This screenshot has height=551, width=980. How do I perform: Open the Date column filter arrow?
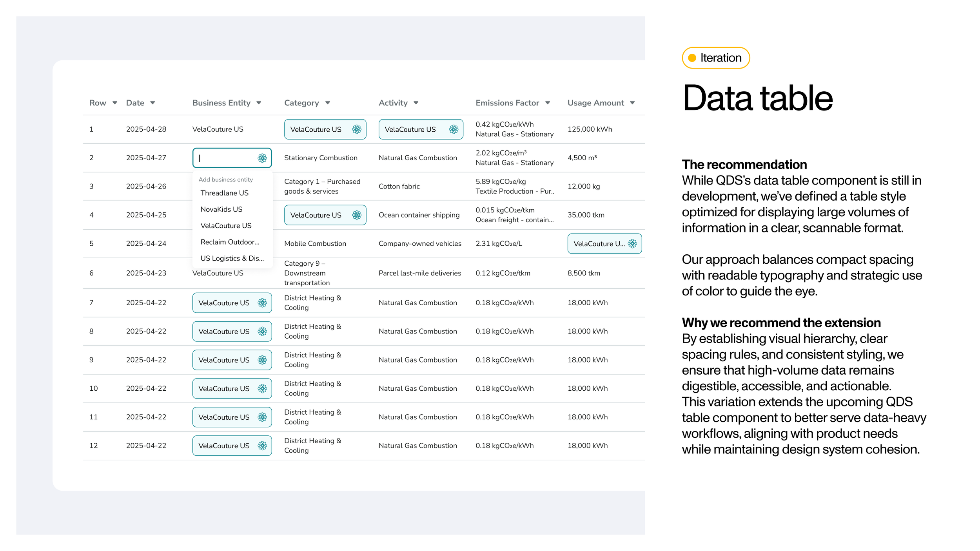[152, 103]
